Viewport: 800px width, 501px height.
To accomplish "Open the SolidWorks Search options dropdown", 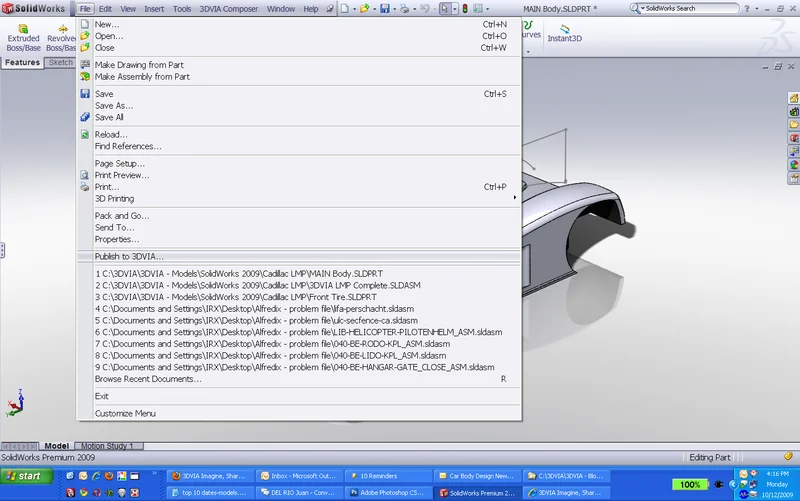I will pyautogui.click(x=644, y=9).
